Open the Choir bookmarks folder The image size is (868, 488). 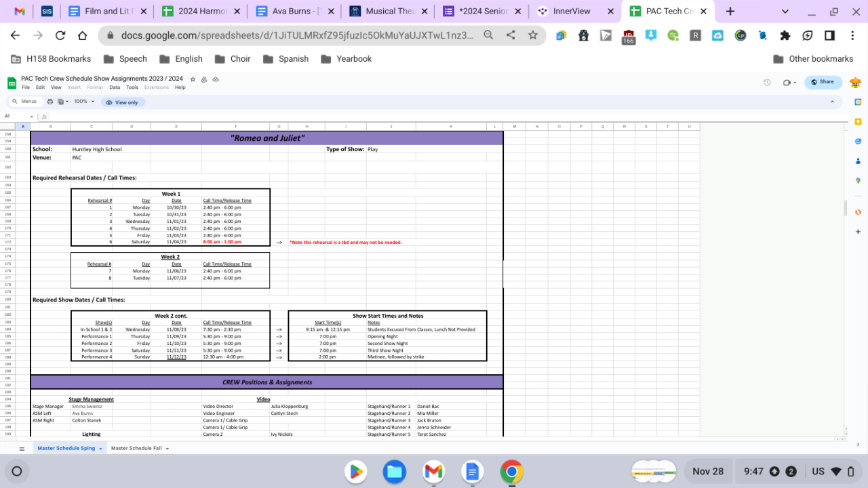coord(233,59)
